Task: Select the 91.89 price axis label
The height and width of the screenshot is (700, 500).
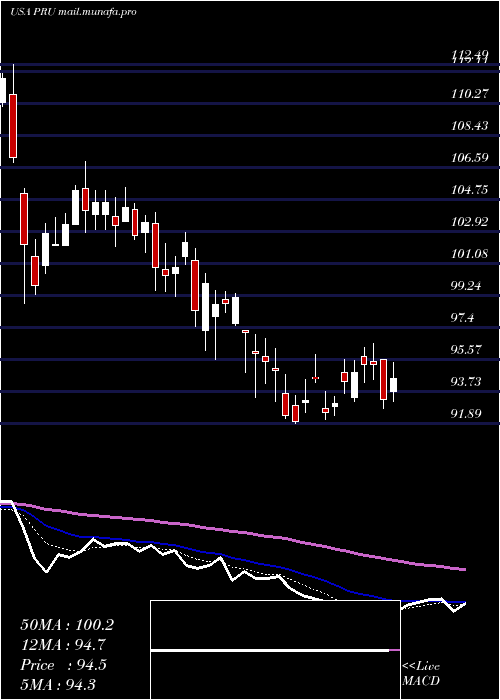Action: (x=466, y=413)
